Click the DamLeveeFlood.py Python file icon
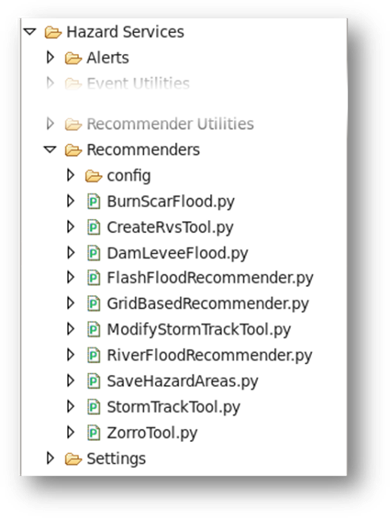This screenshot has width=390, height=518. tap(94, 253)
